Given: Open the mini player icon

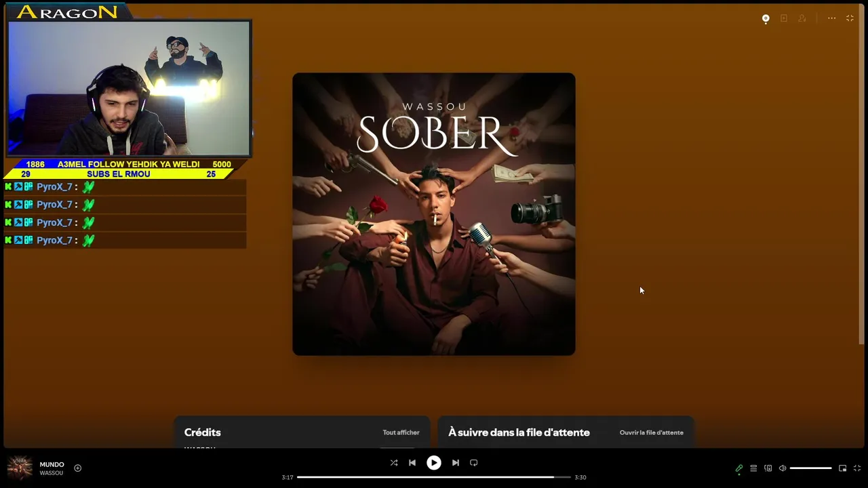Looking at the screenshot, I should (x=843, y=468).
